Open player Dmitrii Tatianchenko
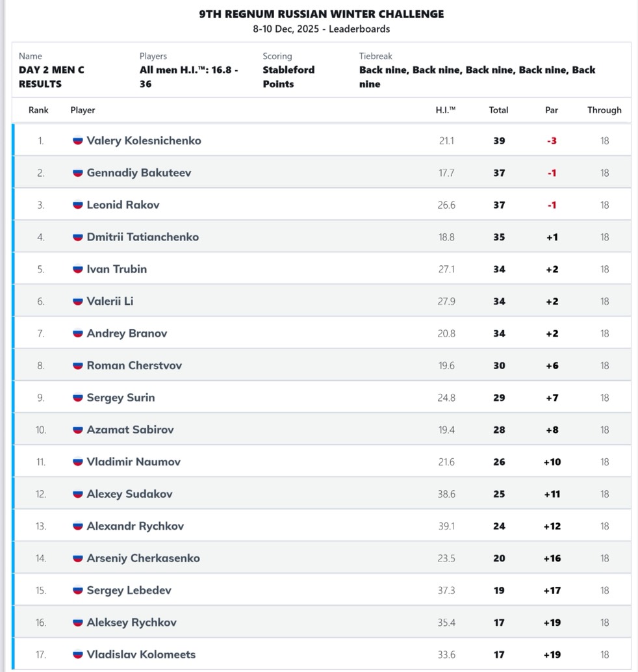The width and height of the screenshot is (638, 672). [143, 237]
